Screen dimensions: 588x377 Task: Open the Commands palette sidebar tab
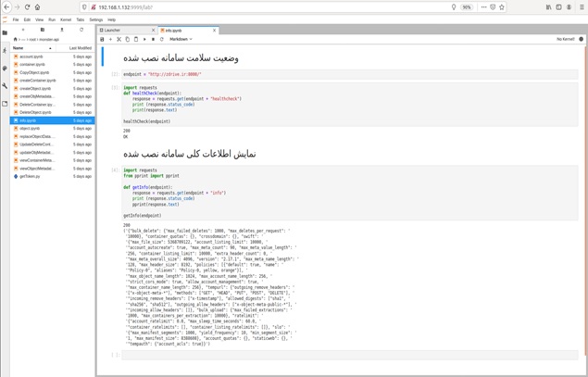coord(5,69)
